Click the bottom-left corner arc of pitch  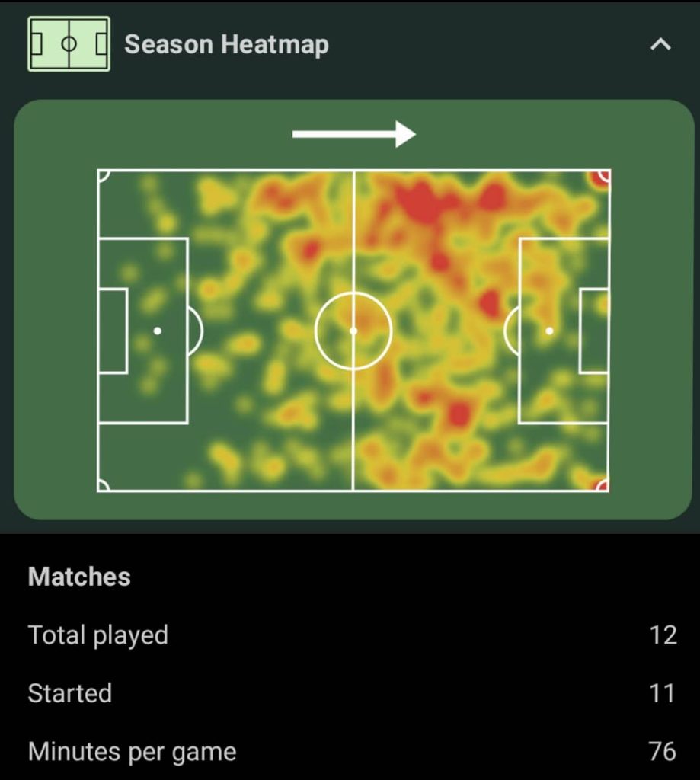[x=104, y=485]
